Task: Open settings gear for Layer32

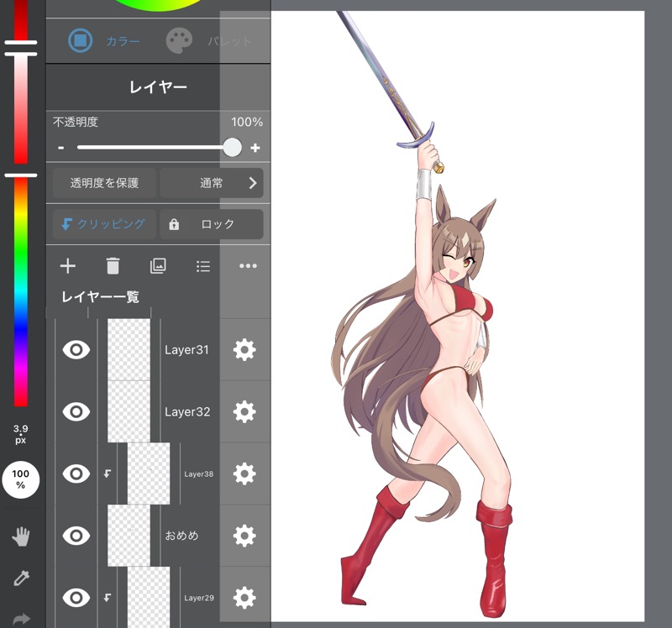Action: [244, 411]
